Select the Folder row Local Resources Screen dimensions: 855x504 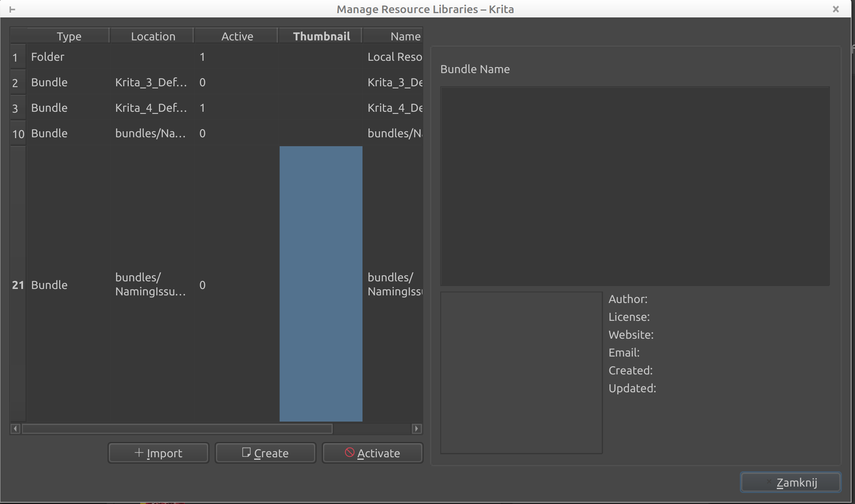pos(48,57)
